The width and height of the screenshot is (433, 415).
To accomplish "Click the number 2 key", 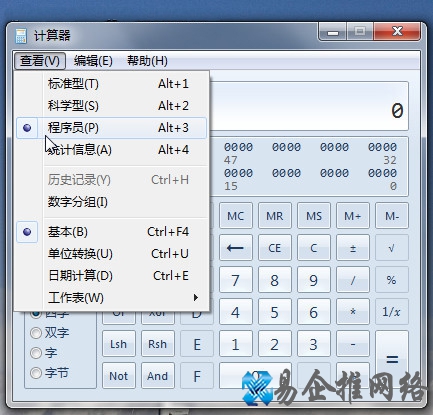I will click(x=275, y=344).
